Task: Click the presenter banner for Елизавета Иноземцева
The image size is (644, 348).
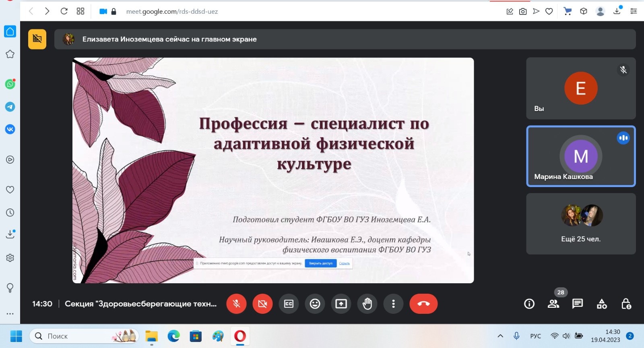Action: pyautogui.click(x=345, y=39)
